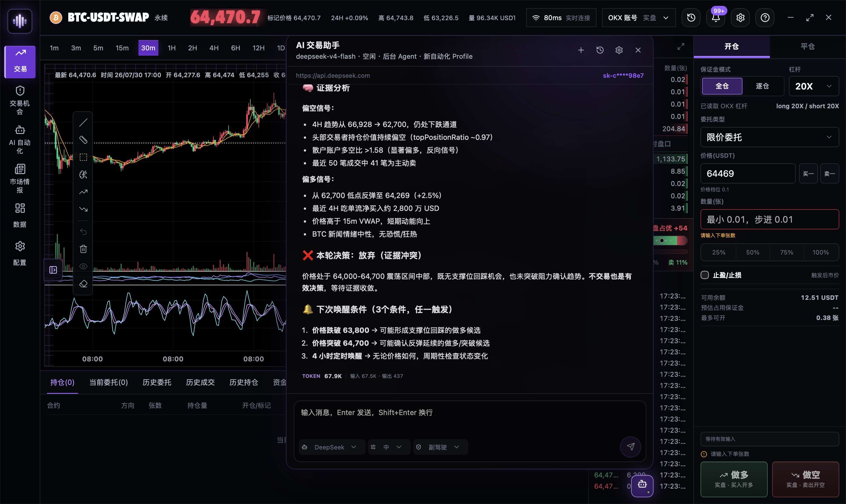The image size is (846, 504).
Task: Switch to the 平仓 tab
Action: [808, 46]
